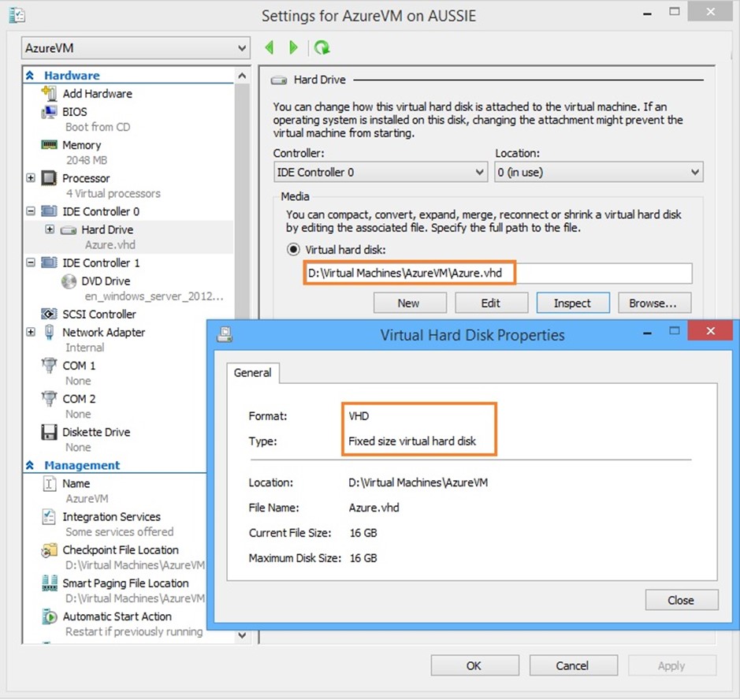Click the Hard Drive disk icon in tree
The image size is (740, 700).
click(x=69, y=230)
